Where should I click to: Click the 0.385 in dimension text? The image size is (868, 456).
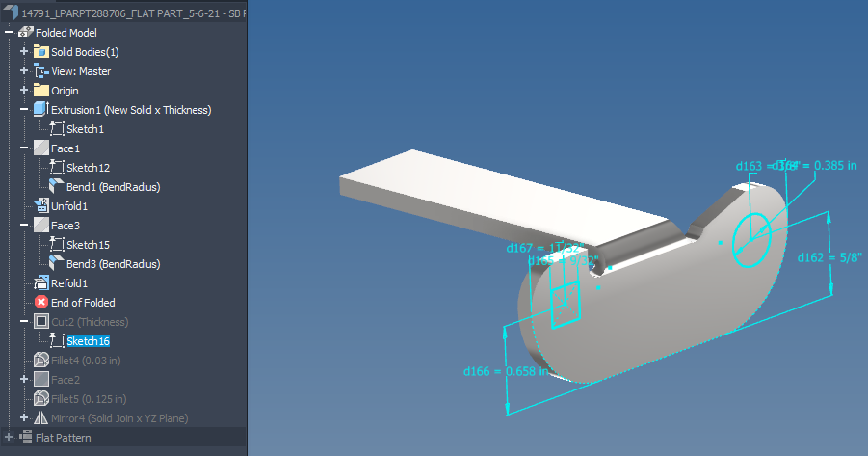(835, 165)
